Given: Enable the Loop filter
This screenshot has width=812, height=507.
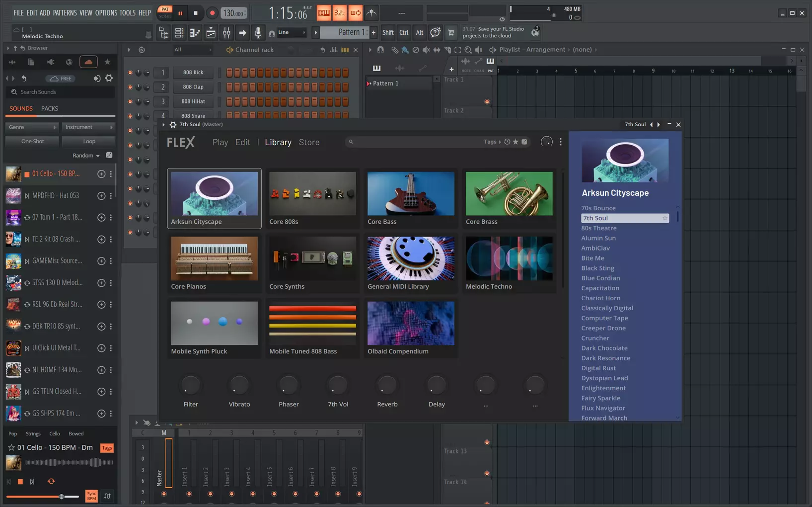Looking at the screenshot, I should [89, 142].
